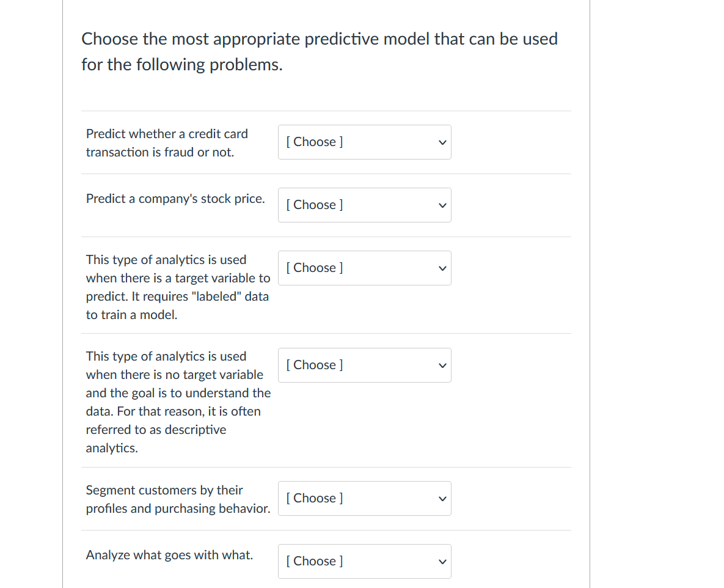Click the customer segmentation question text

[x=178, y=499]
